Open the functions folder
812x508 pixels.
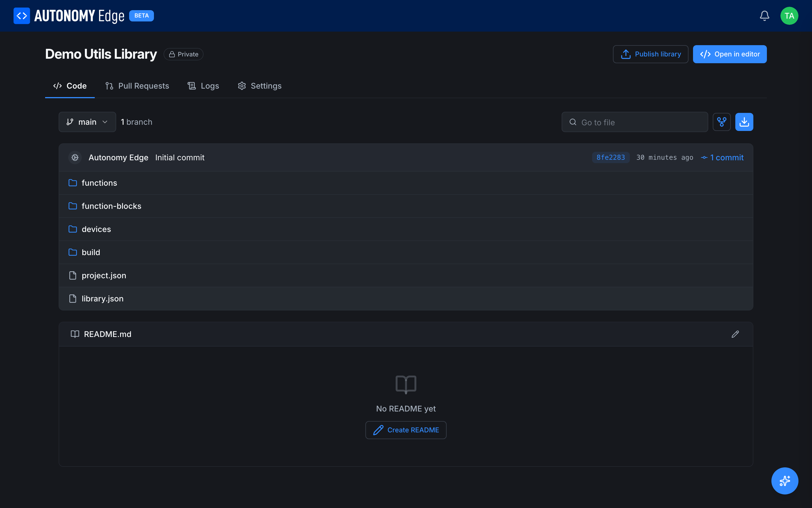tap(406, 183)
